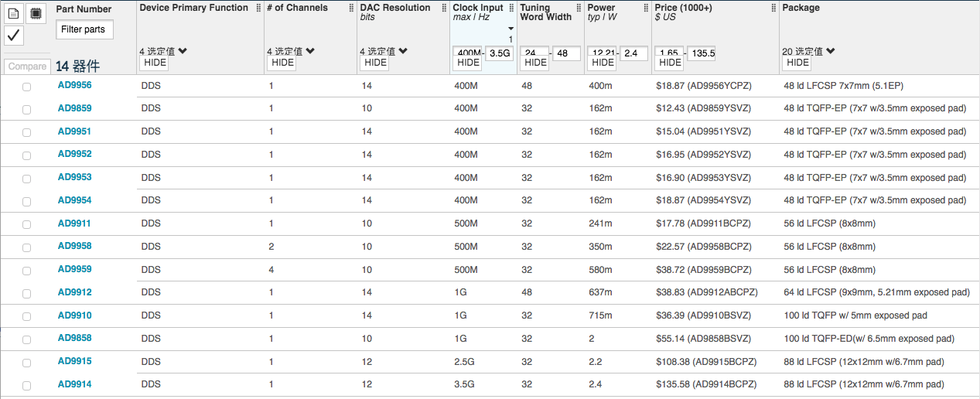This screenshot has height=399, width=980.
Task: Click Power maximum 2.4 field
Action: point(634,53)
